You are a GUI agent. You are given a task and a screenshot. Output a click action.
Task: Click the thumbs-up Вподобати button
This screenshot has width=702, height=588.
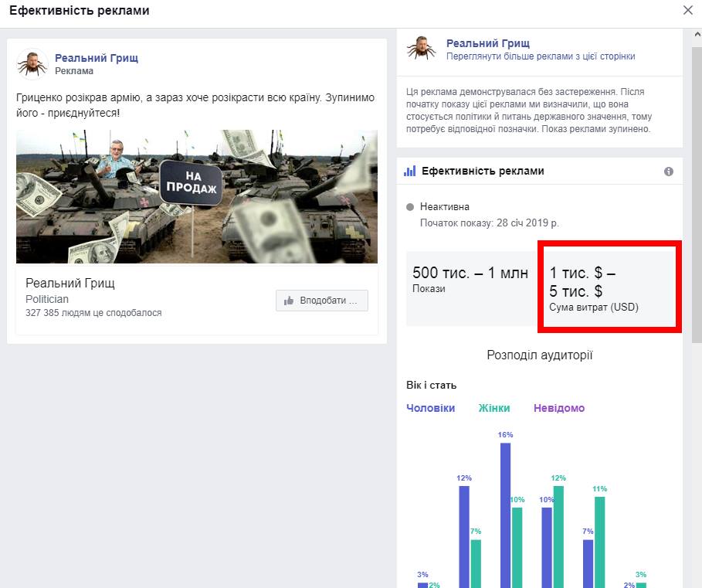321,301
